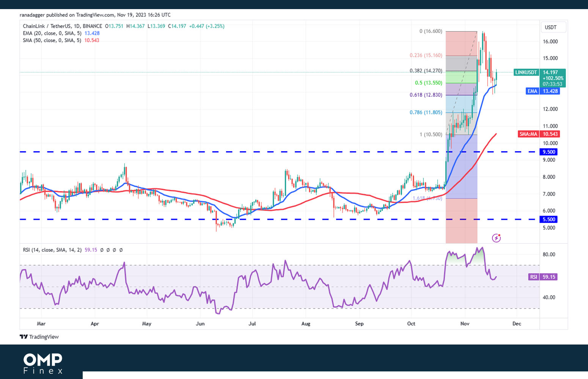Click the May label on time axis
The height and width of the screenshot is (379, 588).
coord(146,324)
